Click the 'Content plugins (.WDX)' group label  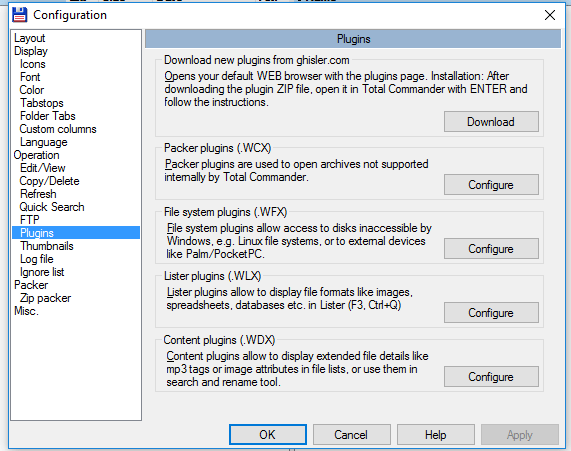[x=219, y=340]
